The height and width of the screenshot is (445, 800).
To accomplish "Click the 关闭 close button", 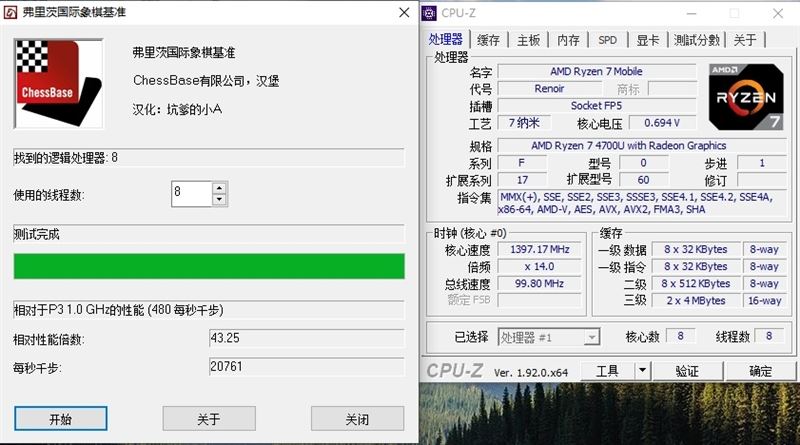I will pos(357,419).
